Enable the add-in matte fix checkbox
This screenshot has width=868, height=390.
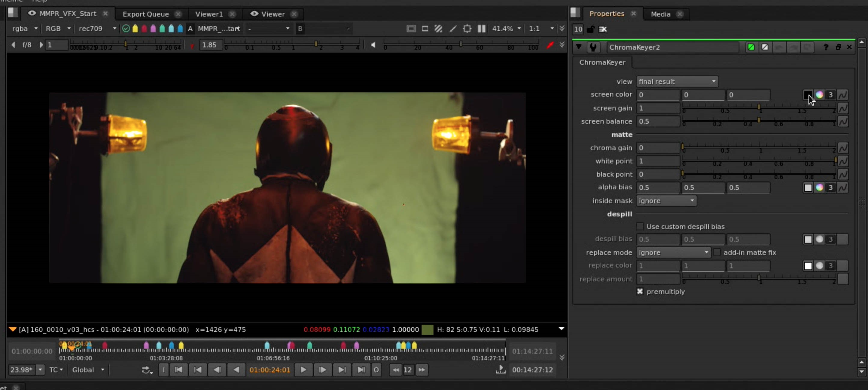tap(717, 252)
